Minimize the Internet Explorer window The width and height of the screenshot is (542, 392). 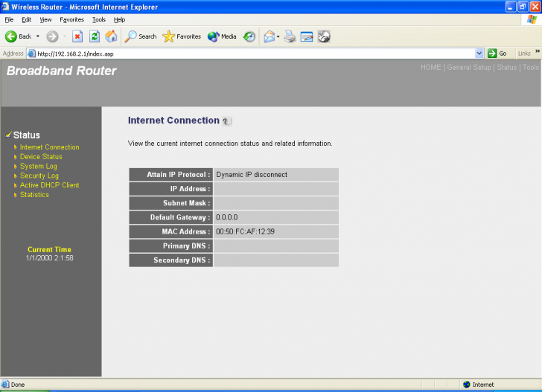click(511, 7)
